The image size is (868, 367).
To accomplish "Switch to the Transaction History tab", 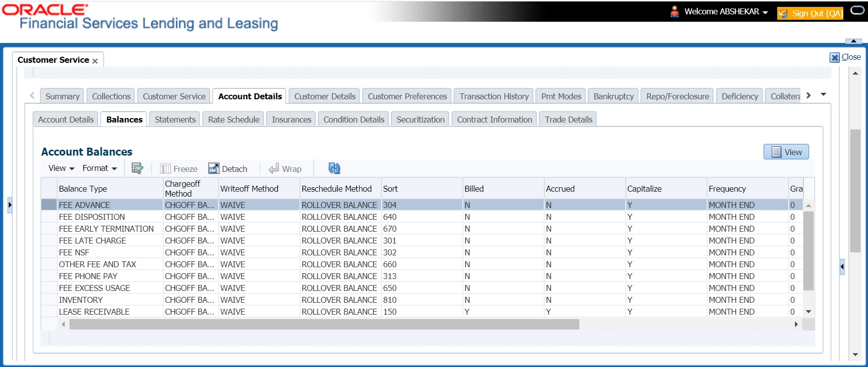I will point(494,96).
